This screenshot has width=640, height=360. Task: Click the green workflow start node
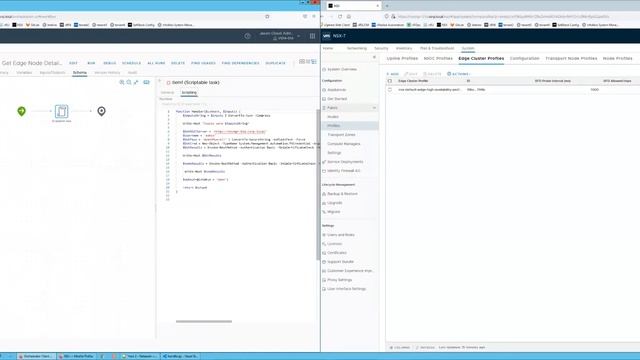pyautogui.click(x=21, y=111)
